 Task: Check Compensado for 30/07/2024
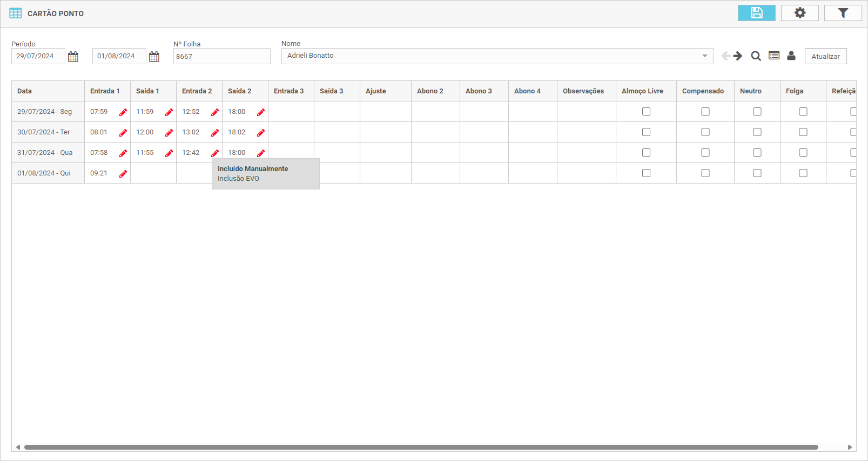point(705,132)
